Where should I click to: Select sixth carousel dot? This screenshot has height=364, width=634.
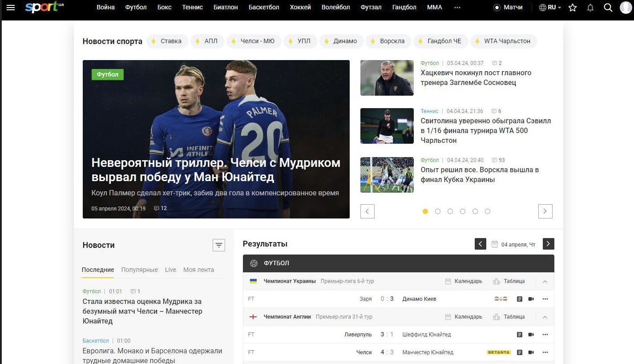pyautogui.click(x=488, y=211)
